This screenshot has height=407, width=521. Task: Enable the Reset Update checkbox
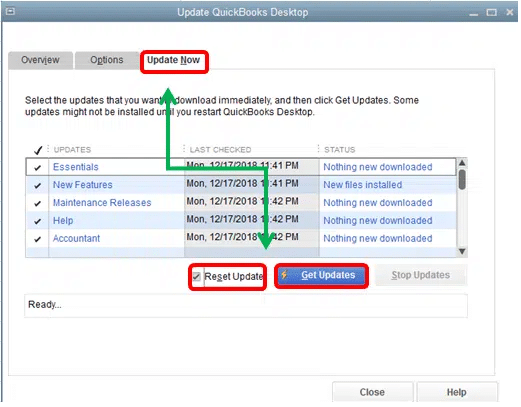tap(197, 277)
